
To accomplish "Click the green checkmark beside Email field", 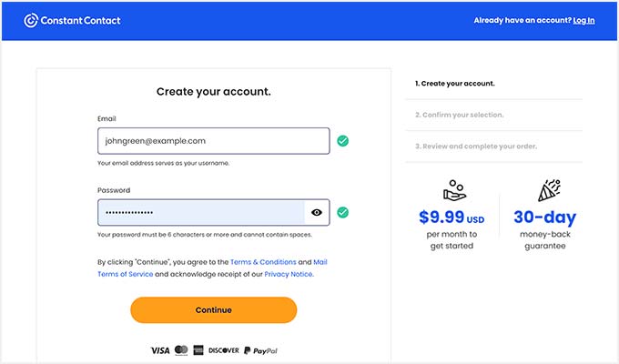I will point(342,141).
